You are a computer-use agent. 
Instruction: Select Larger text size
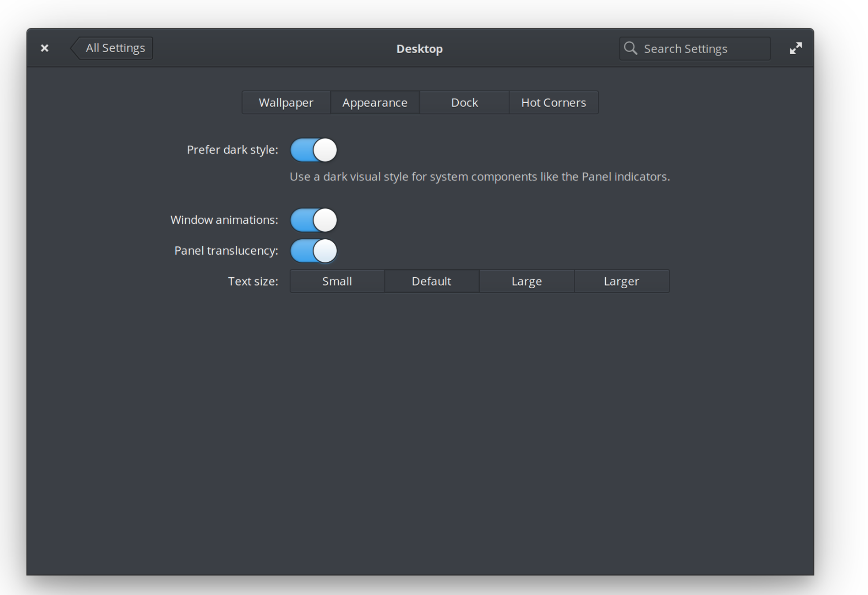pos(622,281)
